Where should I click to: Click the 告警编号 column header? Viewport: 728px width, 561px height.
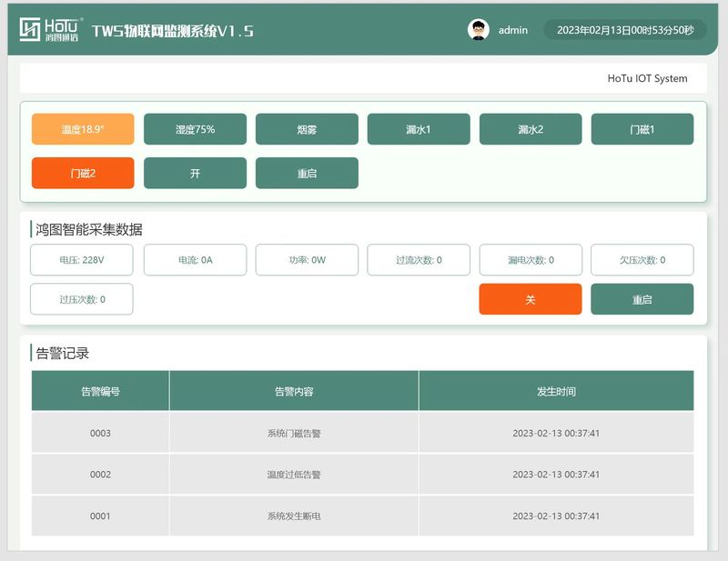tap(100, 391)
